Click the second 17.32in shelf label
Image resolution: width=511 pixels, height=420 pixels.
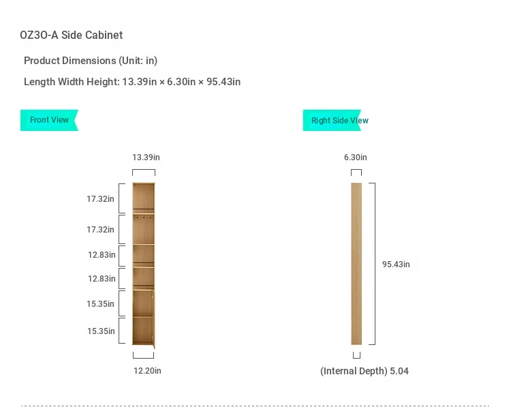[100, 230]
